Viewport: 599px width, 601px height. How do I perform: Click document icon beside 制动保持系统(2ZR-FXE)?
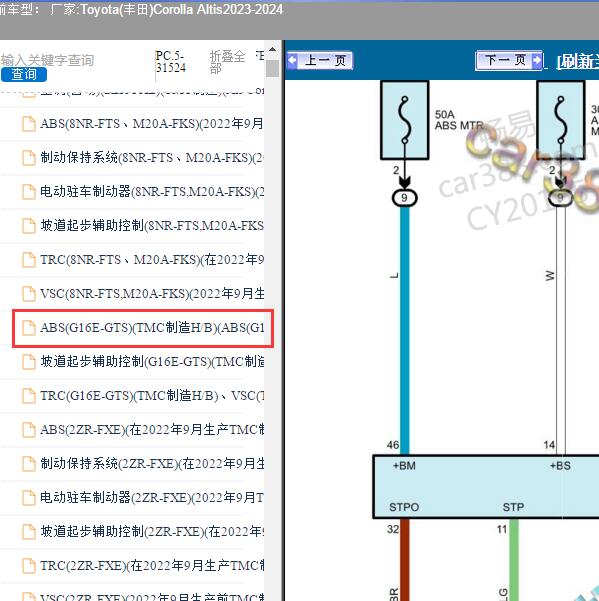(29, 464)
